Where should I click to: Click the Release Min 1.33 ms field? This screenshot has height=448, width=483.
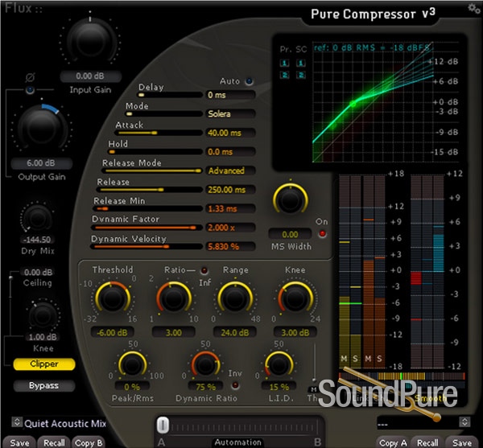[230, 208]
